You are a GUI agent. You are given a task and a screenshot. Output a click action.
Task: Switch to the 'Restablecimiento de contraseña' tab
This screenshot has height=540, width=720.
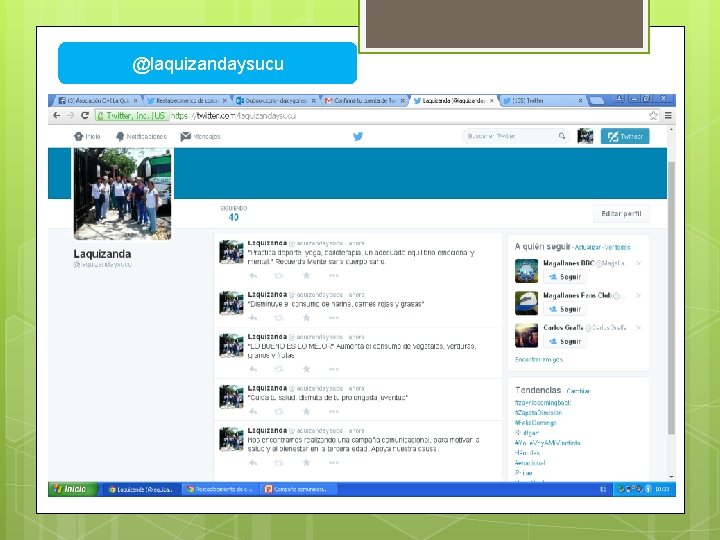coord(186,101)
